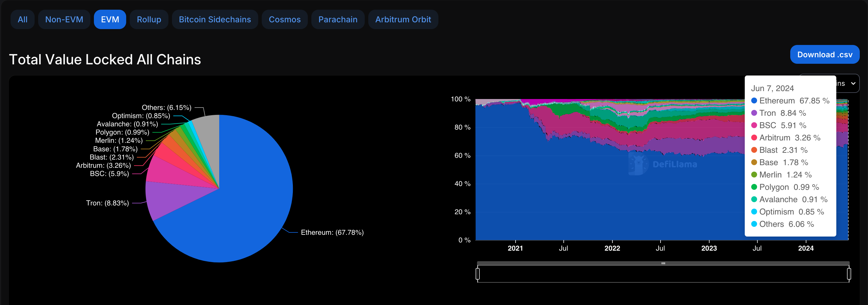Grab the right handle of the time range slider
The image size is (868, 305).
click(849, 274)
